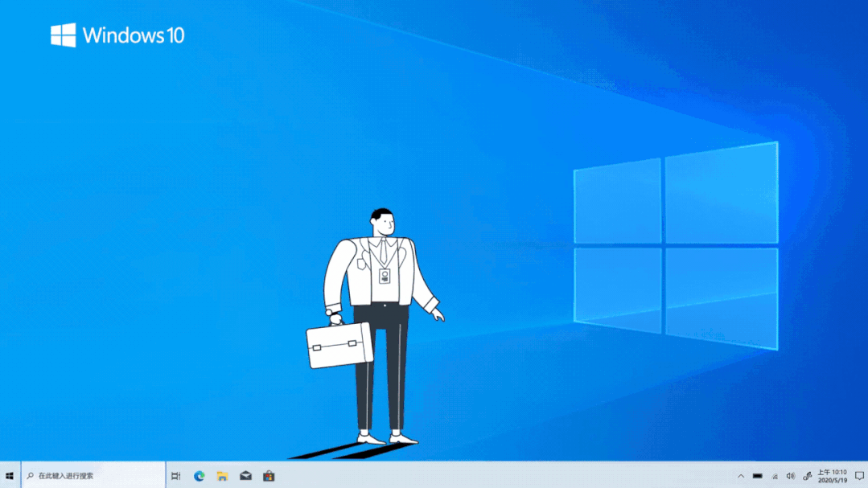Screen dimensions: 868x488
Task: Open the volume control speaker icon
Action: point(791,476)
